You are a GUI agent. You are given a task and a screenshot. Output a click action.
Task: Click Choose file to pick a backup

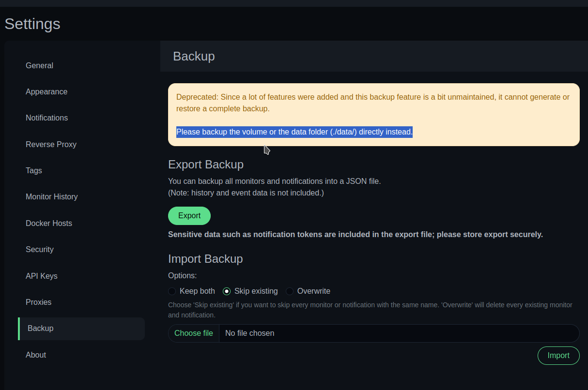point(193,333)
